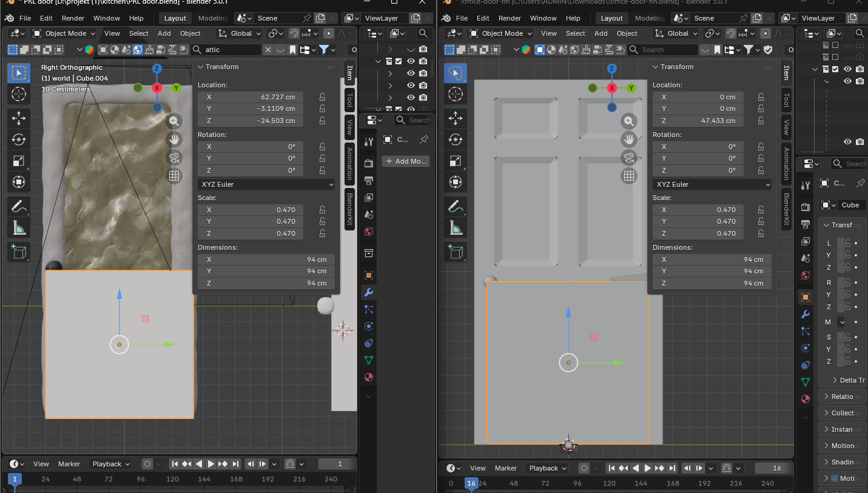The height and width of the screenshot is (493, 868).
Task: Select the Scale tool in left window
Action: [x=19, y=161]
